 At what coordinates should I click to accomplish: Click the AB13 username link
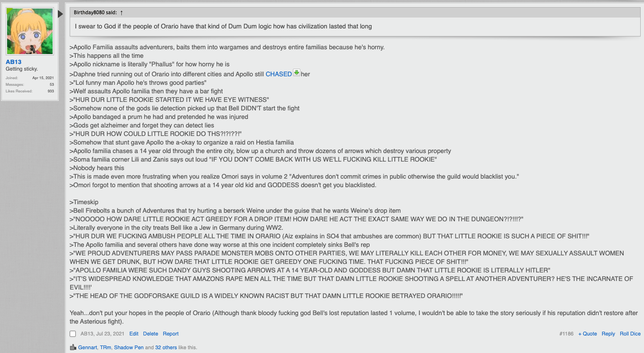(14, 62)
